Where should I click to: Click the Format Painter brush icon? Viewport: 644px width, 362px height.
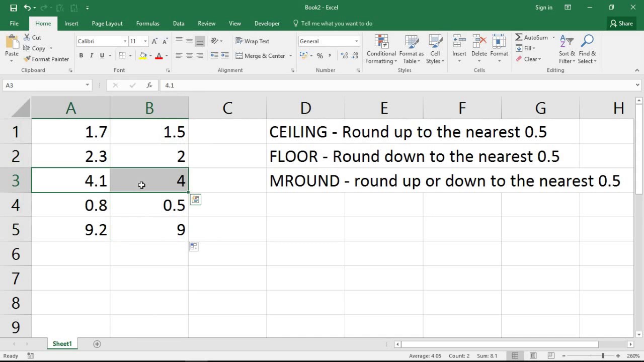click(x=27, y=59)
